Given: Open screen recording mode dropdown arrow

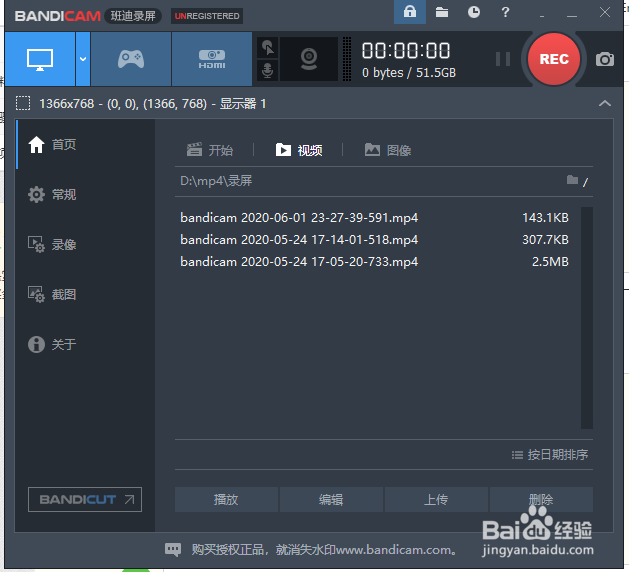Looking at the screenshot, I should pyautogui.click(x=83, y=59).
